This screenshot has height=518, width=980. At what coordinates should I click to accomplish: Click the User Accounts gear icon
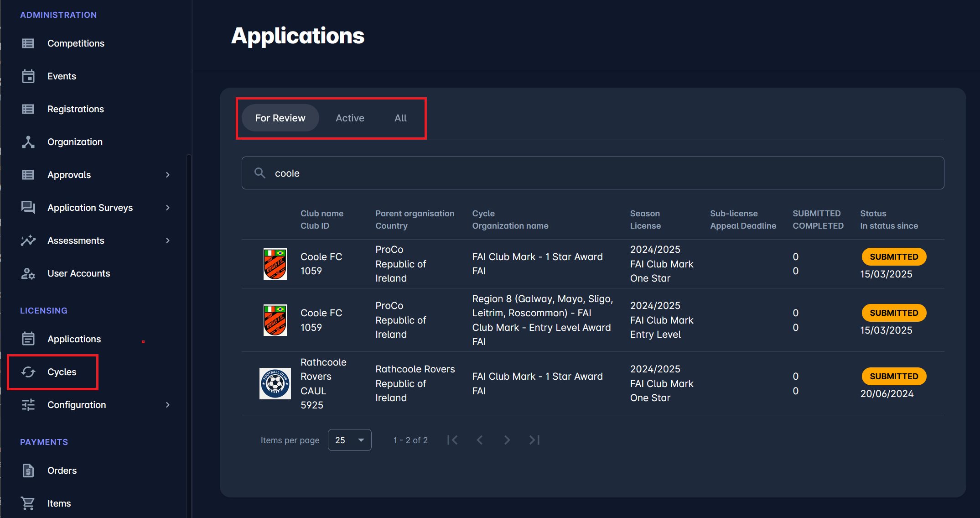pos(28,273)
